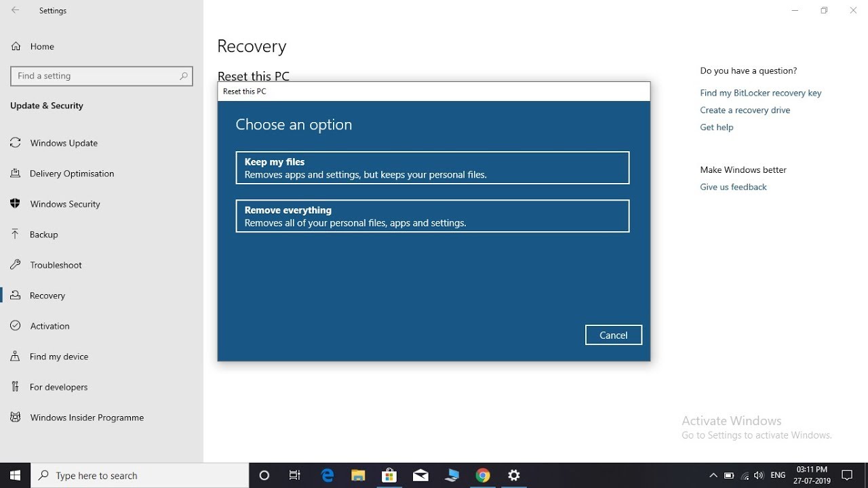Open File Explorer from taskbar
The height and width of the screenshot is (488, 868).
(x=358, y=475)
